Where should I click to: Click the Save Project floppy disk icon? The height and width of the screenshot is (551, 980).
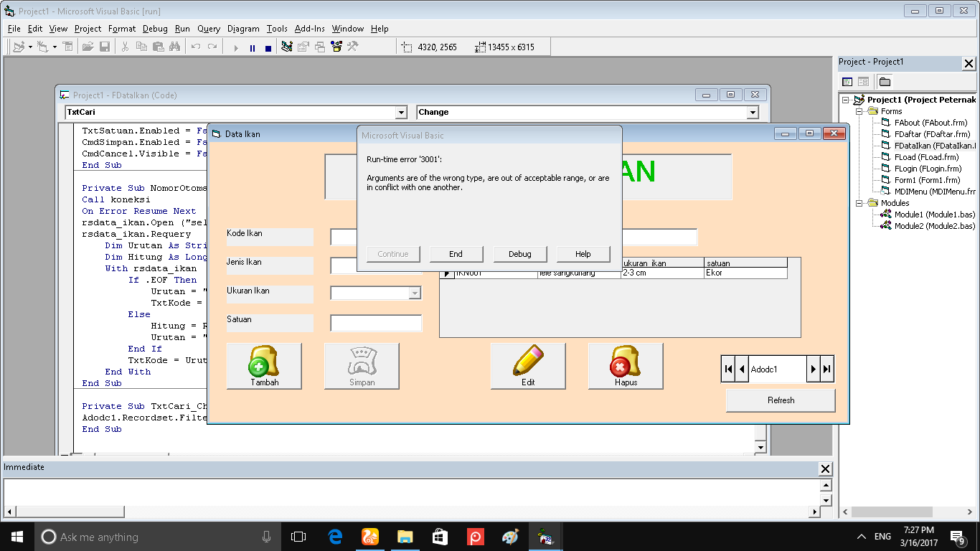coord(105,47)
